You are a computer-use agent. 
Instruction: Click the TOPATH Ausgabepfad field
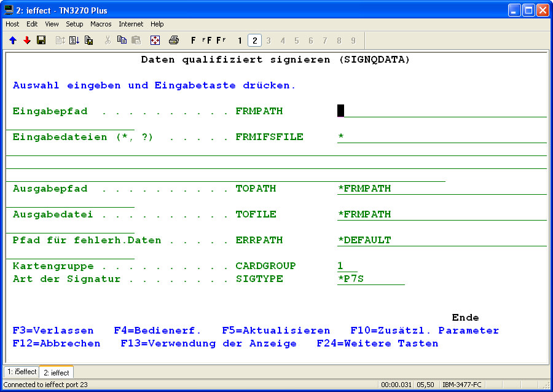(441, 189)
